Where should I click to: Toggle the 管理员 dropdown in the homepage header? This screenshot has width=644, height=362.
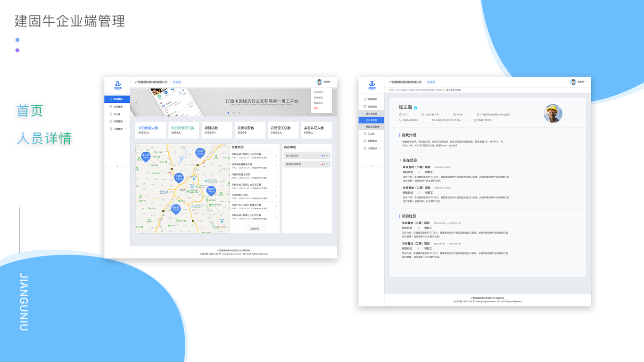click(x=328, y=82)
